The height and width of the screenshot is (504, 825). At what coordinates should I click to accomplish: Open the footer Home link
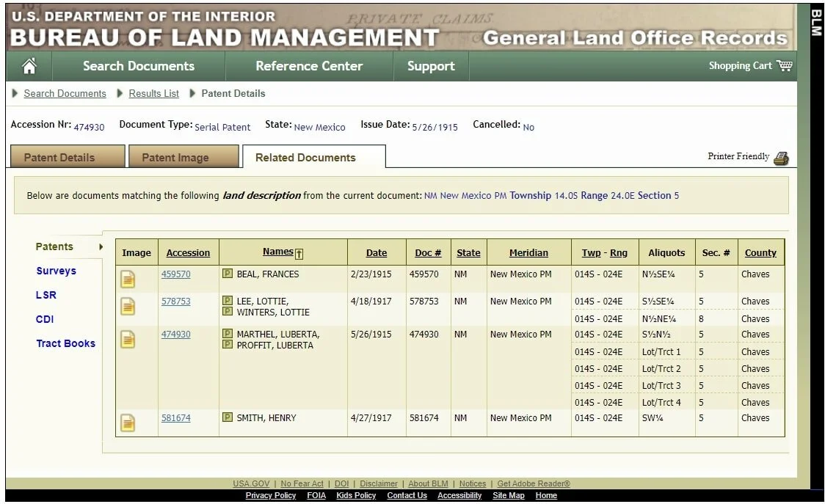(546, 495)
